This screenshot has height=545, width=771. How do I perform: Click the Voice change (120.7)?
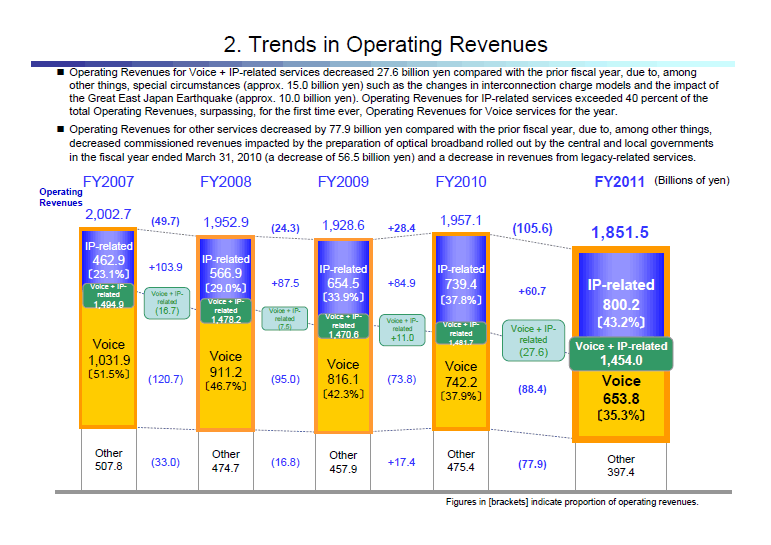pos(165,379)
